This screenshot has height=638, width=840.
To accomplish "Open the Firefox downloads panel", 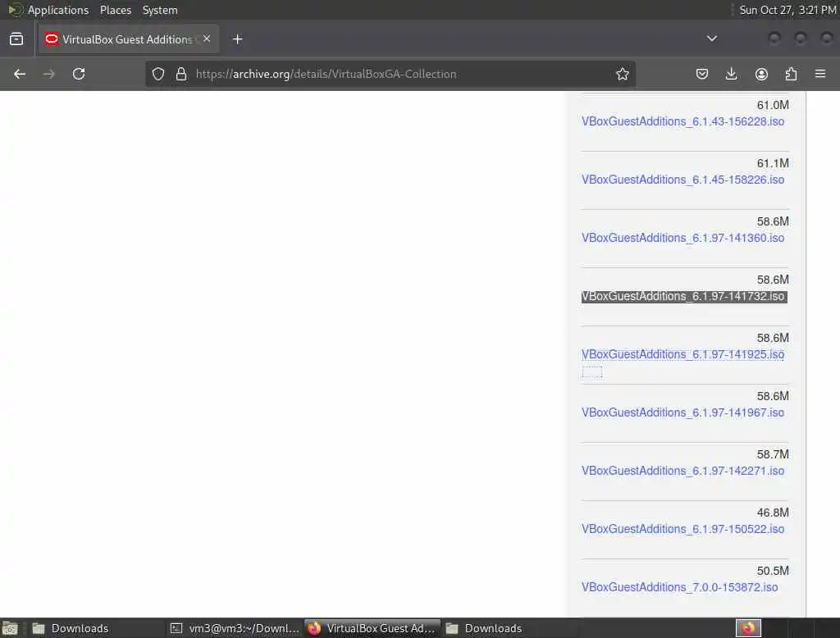I will click(731, 74).
